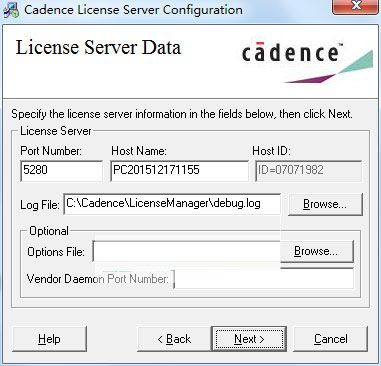Go back with the Back button
Screen dimensions: 381x366
[174, 339]
